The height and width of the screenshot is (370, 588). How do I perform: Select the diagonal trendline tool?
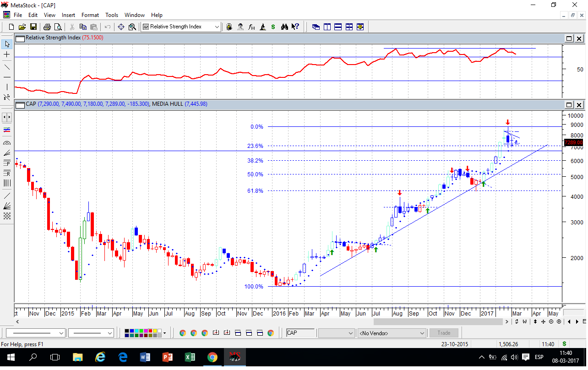pos(7,67)
